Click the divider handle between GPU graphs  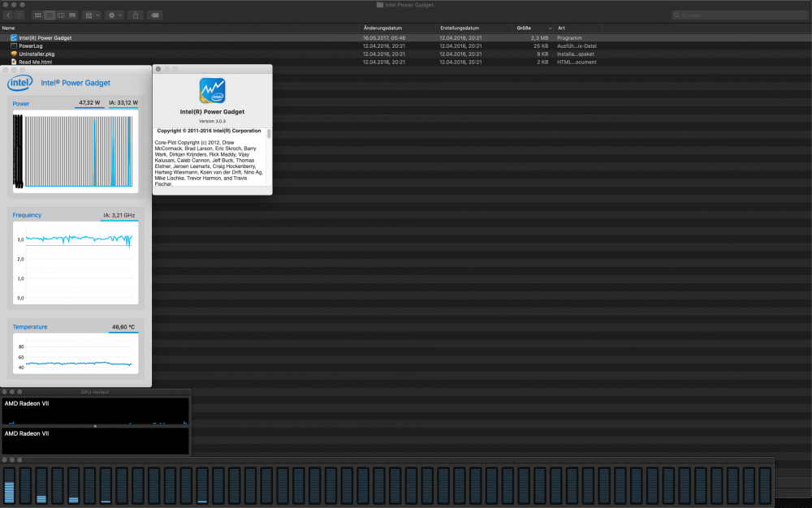coord(95,426)
